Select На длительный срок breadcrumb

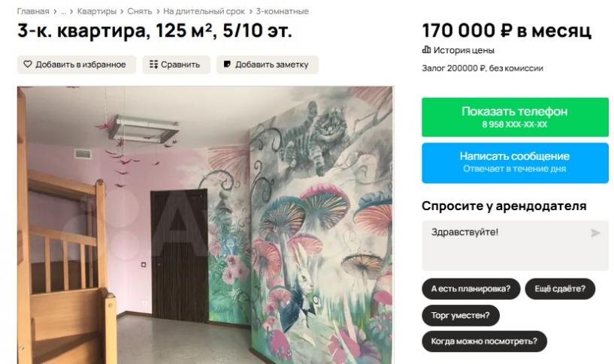coord(204,11)
